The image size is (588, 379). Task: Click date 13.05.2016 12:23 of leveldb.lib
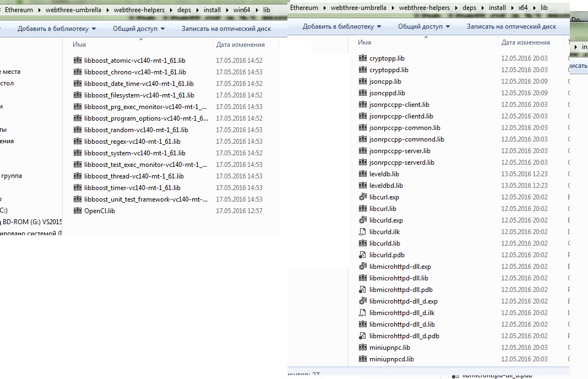point(524,174)
